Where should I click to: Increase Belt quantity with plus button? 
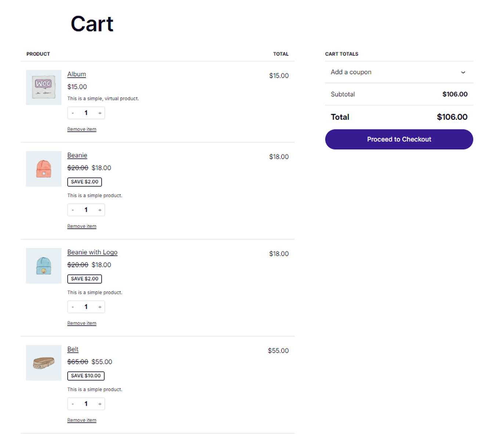tap(100, 404)
